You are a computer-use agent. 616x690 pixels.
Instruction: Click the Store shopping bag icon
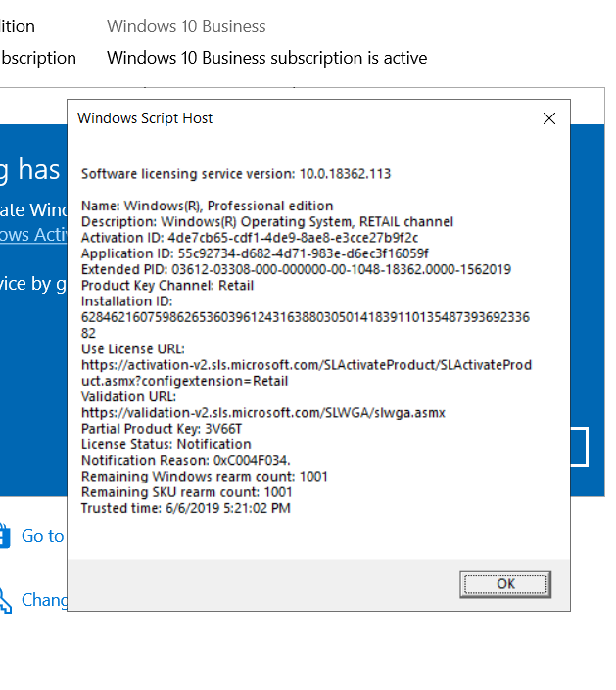point(5,535)
